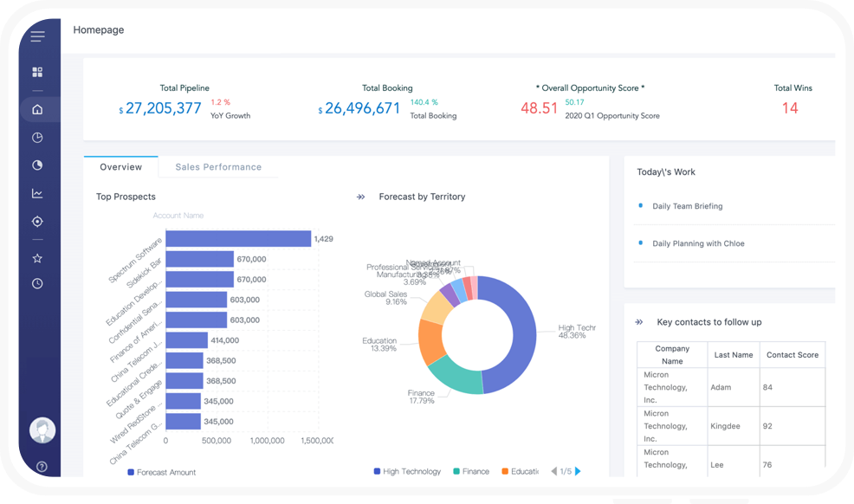Click the double-arrow icon beside Key contacts
Viewport: 854px width, 504px height.
tap(639, 322)
